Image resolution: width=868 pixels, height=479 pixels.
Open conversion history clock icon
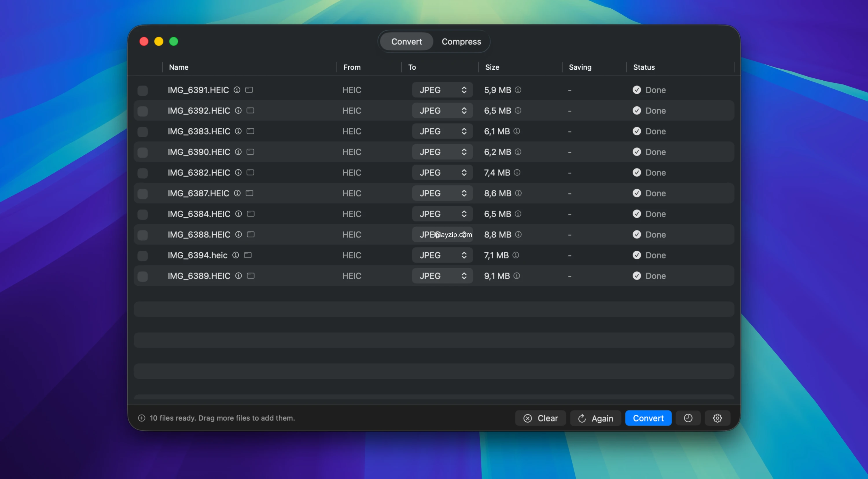[688, 418]
